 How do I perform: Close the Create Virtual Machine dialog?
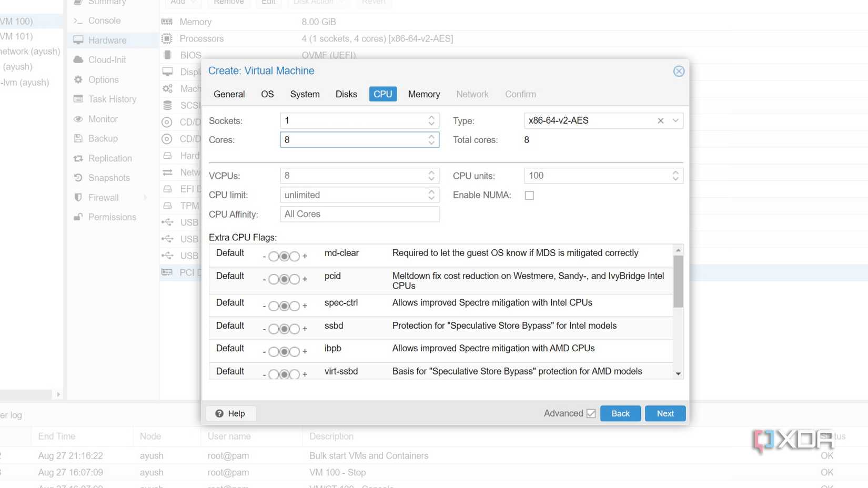(679, 71)
